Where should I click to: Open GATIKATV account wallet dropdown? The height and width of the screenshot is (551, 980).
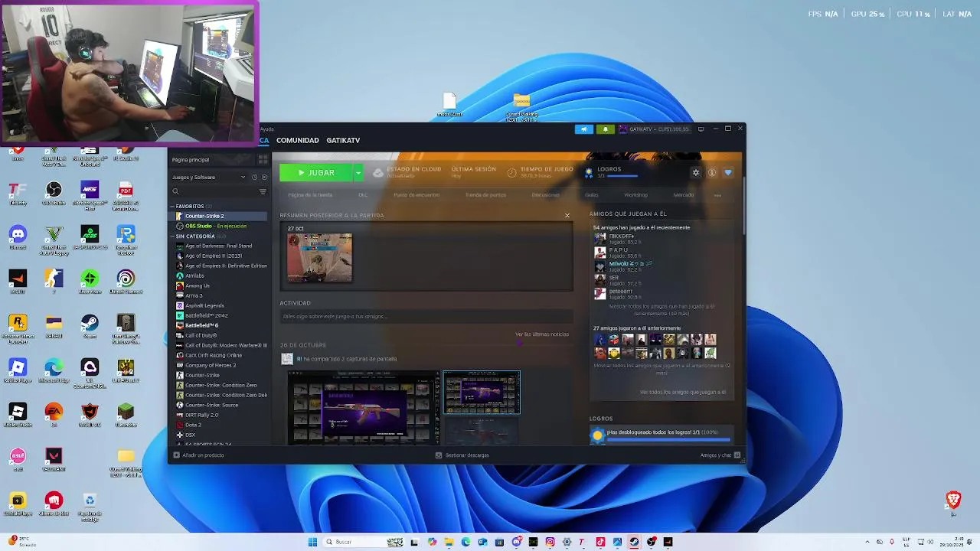[x=654, y=129]
